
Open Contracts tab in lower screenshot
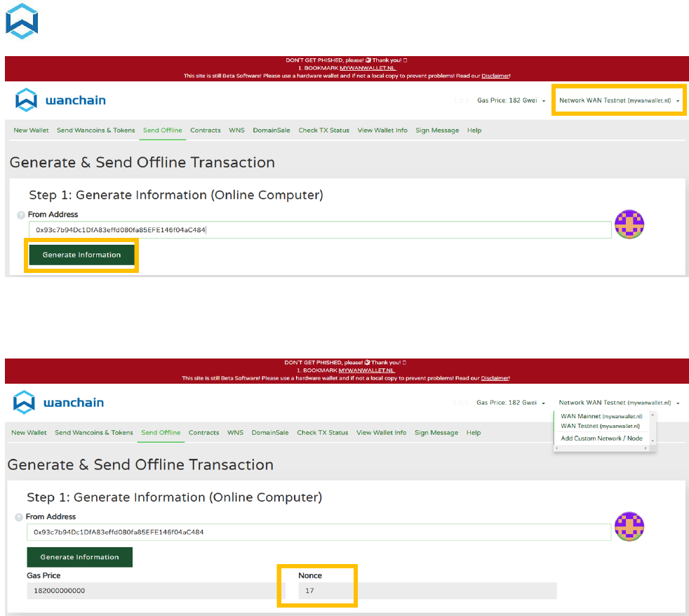204,433
